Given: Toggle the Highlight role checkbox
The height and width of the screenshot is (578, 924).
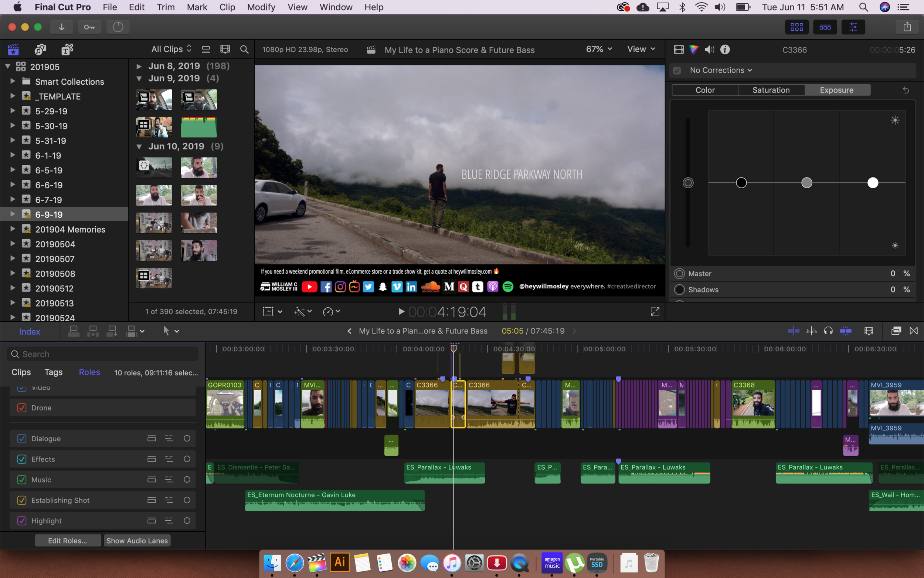Looking at the screenshot, I should coord(22,521).
